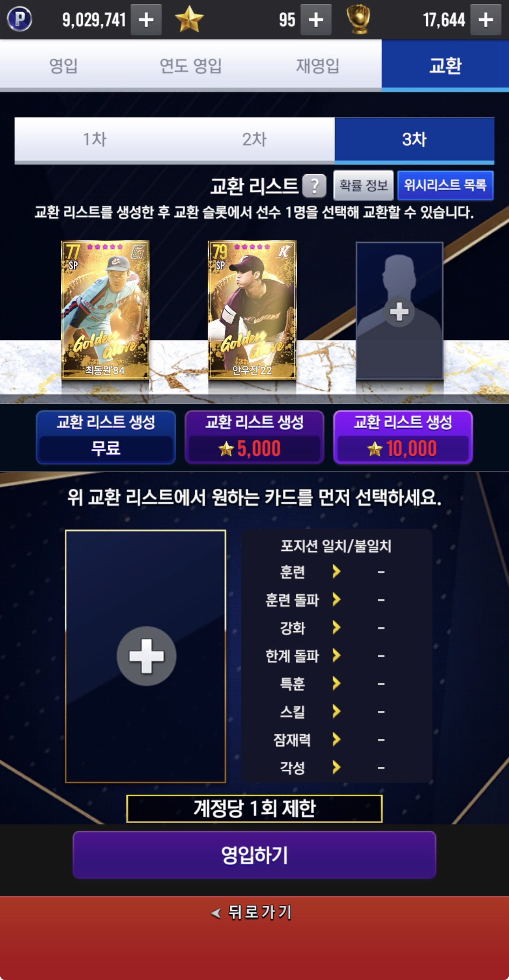Tap the plus button beside 17,644 gloves
The height and width of the screenshot is (980, 509).
coord(486,19)
